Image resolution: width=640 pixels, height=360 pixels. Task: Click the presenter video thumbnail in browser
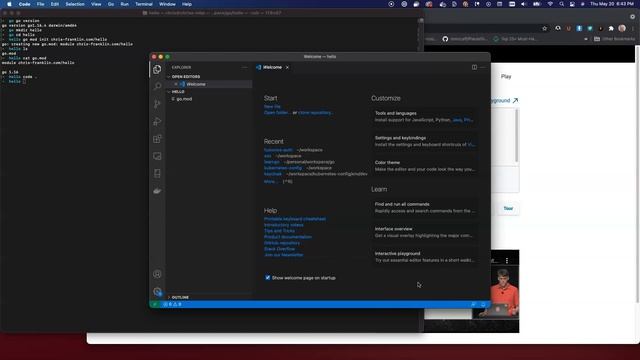click(x=504, y=291)
